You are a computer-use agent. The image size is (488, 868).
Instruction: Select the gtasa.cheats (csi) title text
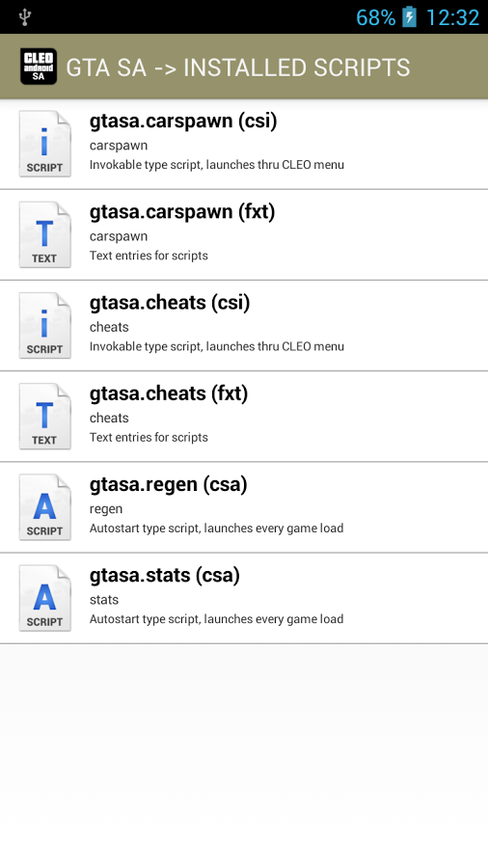(x=170, y=303)
